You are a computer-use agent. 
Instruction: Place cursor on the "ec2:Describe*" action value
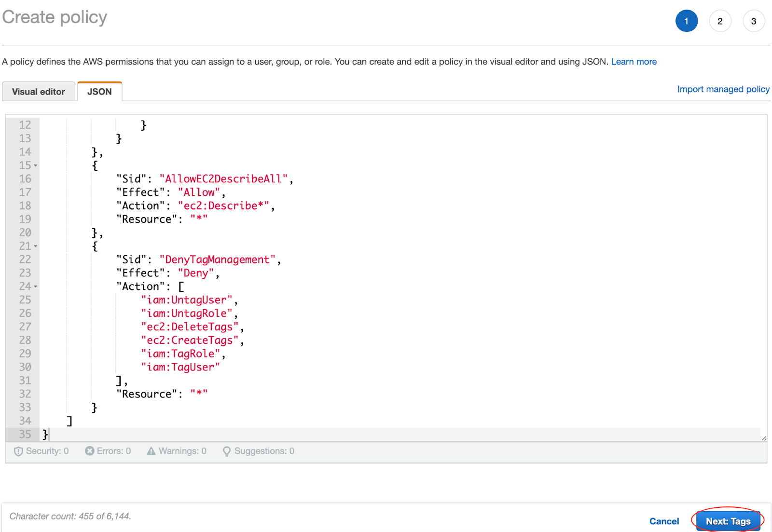coord(223,206)
